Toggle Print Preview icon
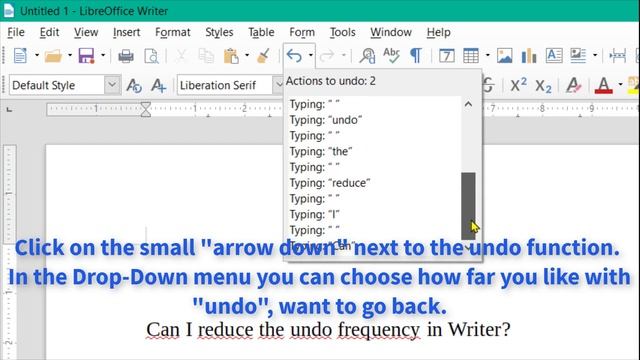640x360 pixels. pyautogui.click(x=151, y=56)
